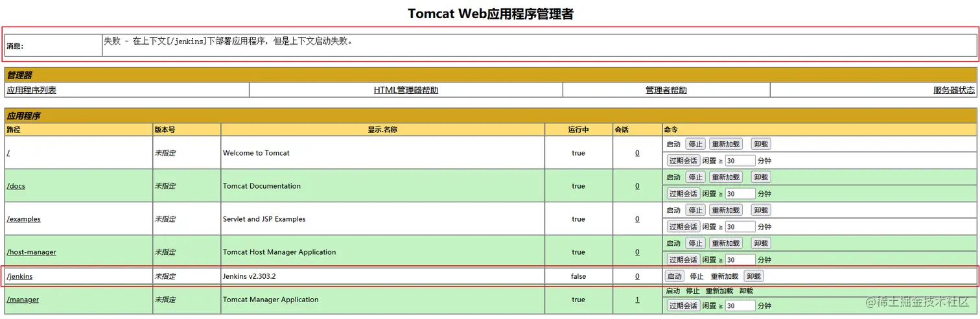This screenshot has height=319, width=980.
Task: Open the /manager path link
Action: coord(23,300)
